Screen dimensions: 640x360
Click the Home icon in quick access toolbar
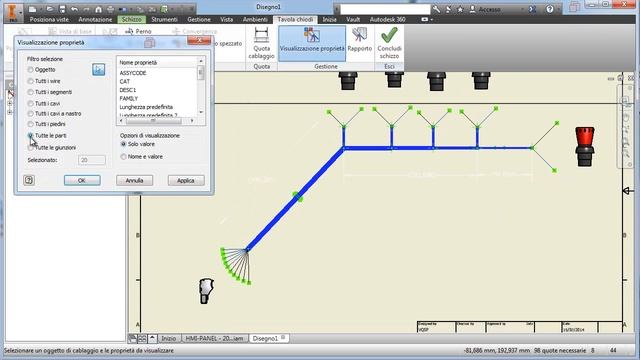(98, 9)
